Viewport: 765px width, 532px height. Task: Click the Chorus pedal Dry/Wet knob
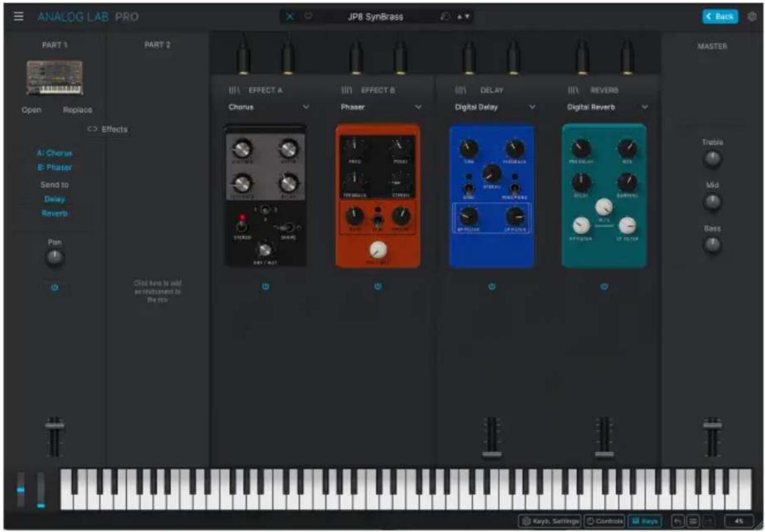coord(265,250)
